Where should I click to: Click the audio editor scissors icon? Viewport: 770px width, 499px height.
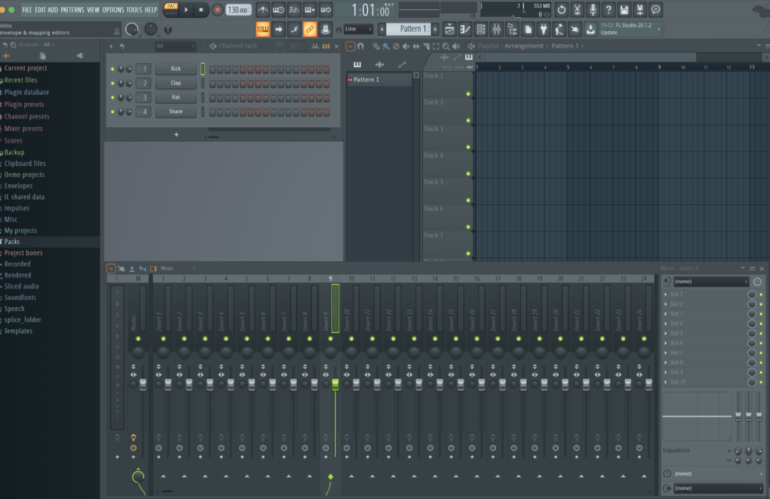pos(577,9)
